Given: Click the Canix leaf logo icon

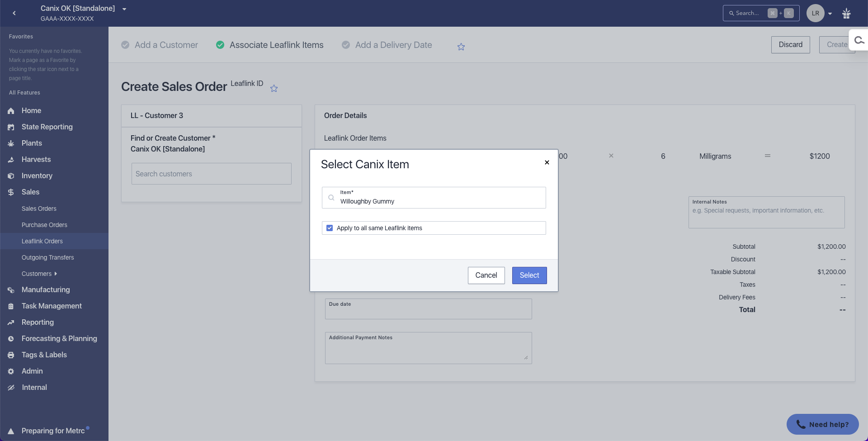Looking at the screenshot, I should (846, 14).
